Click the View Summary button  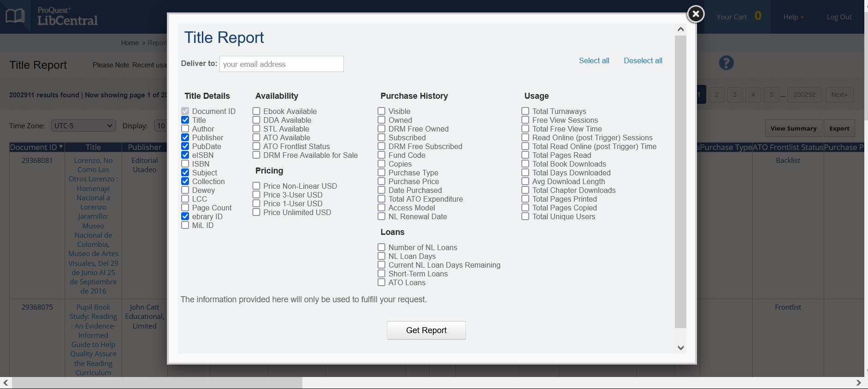point(793,128)
